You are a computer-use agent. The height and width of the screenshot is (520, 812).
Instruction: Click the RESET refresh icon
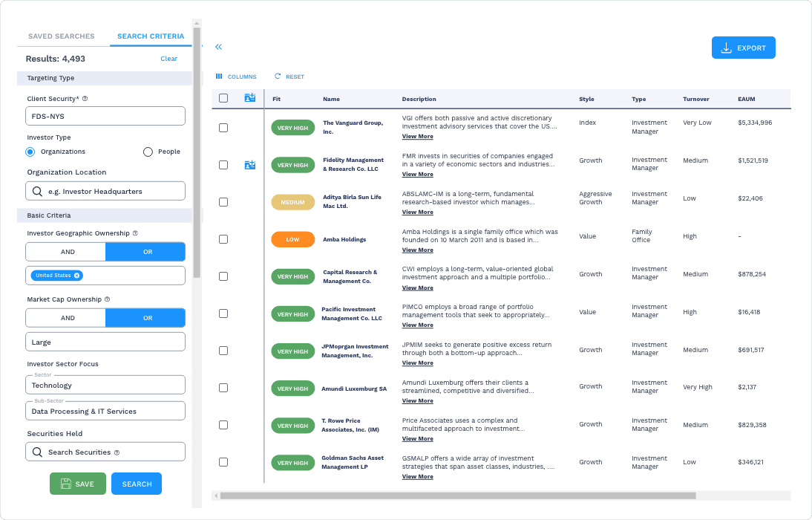[275, 77]
